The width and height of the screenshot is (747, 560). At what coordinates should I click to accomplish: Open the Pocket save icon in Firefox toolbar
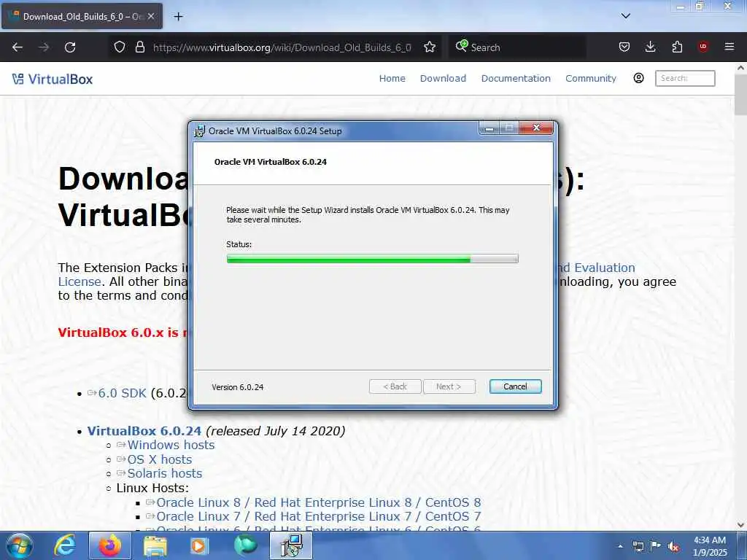pyautogui.click(x=624, y=47)
